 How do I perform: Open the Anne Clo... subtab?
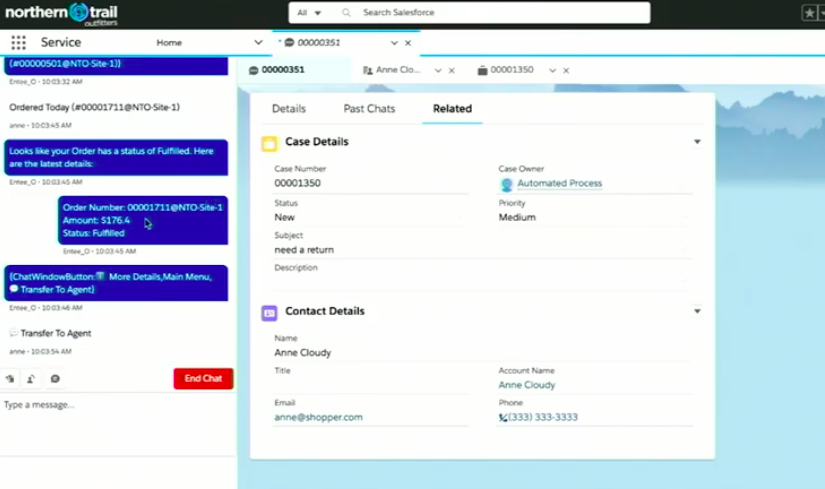click(x=398, y=70)
